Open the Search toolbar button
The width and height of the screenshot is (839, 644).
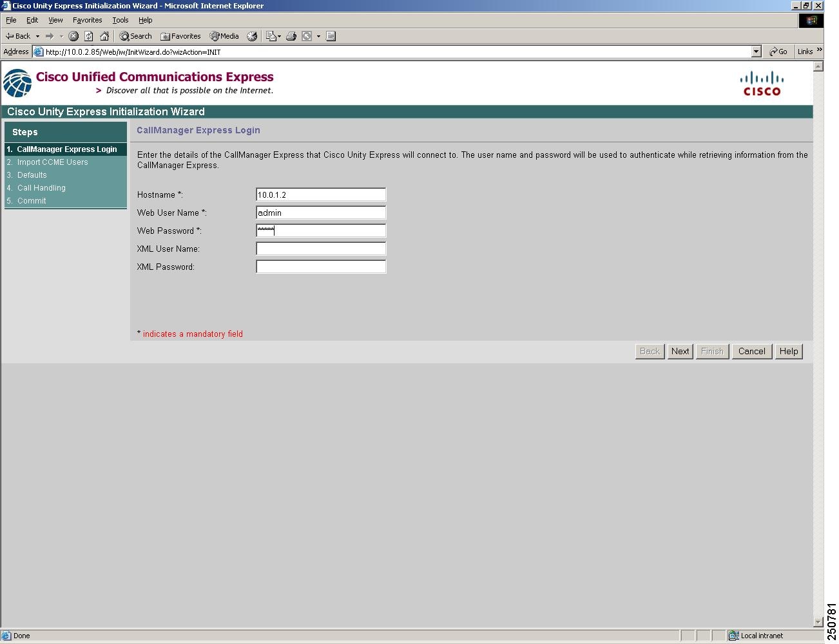tap(135, 36)
